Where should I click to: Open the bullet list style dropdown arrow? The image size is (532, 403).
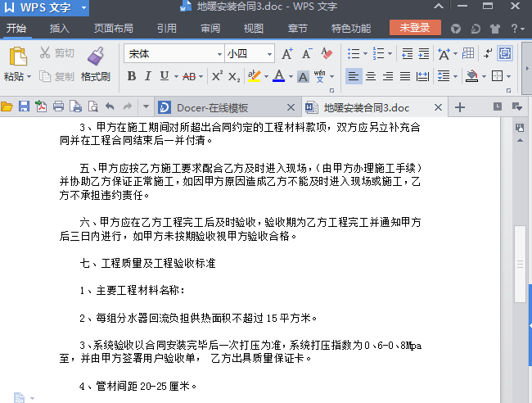tap(365, 53)
